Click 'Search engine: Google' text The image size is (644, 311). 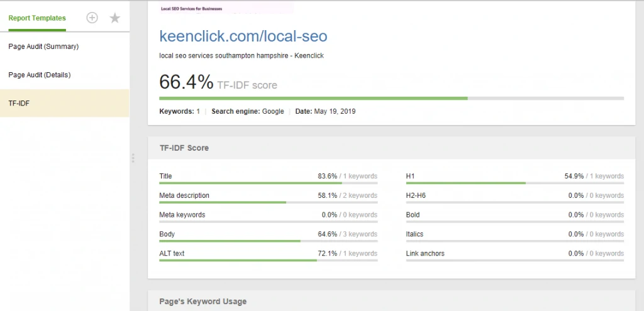[x=248, y=111]
